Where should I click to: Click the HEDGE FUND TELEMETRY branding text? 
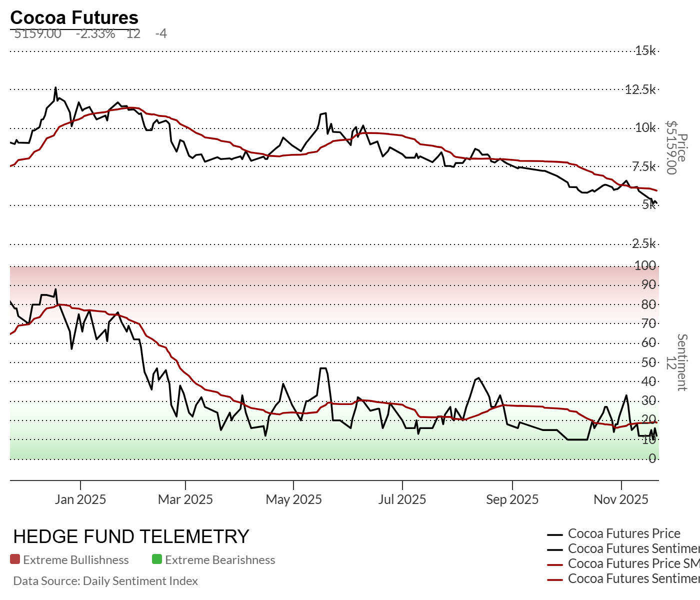[x=131, y=536]
